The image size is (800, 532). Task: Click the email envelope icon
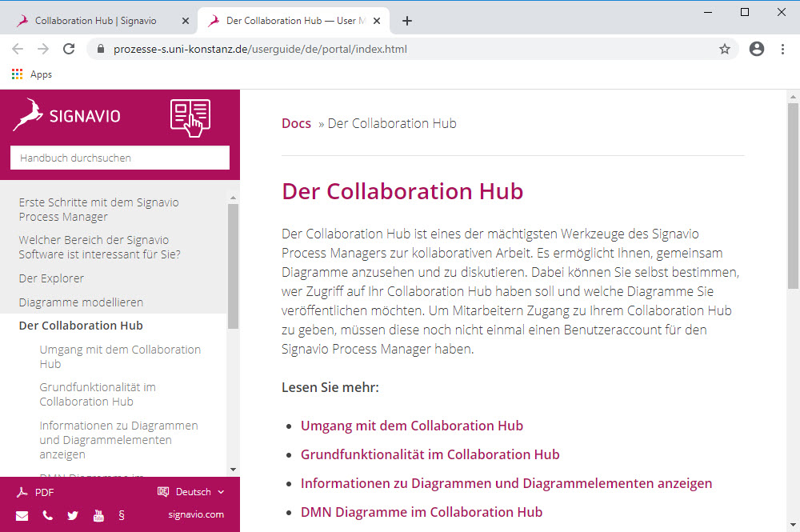click(22, 516)
